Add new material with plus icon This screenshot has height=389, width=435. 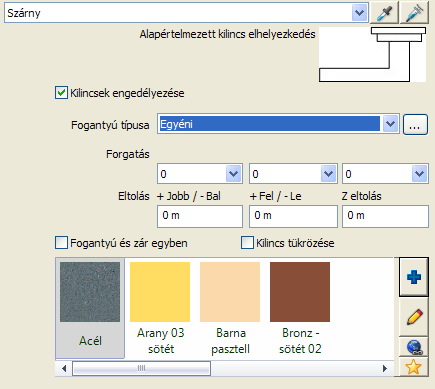[414, 277]
